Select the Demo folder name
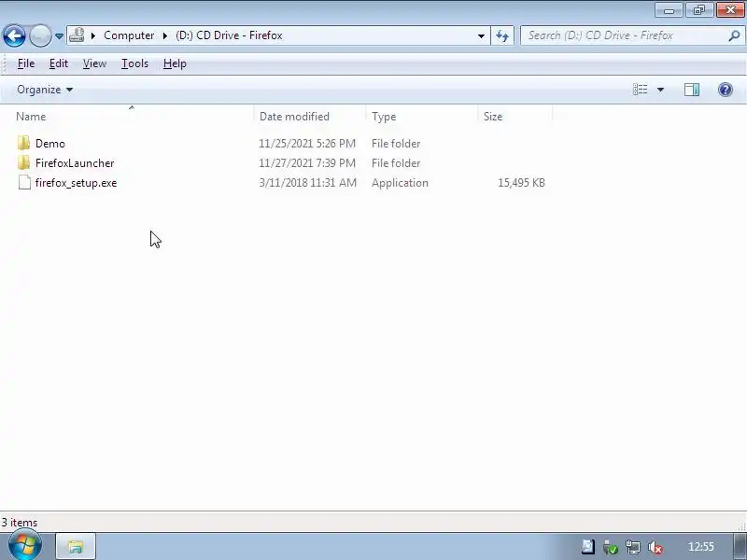Viewport: 747px width, 560px height. tap(50, 144)
